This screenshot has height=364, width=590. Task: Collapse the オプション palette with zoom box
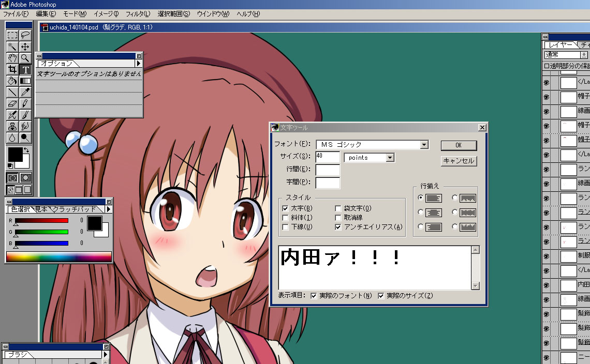click(139, 56)
